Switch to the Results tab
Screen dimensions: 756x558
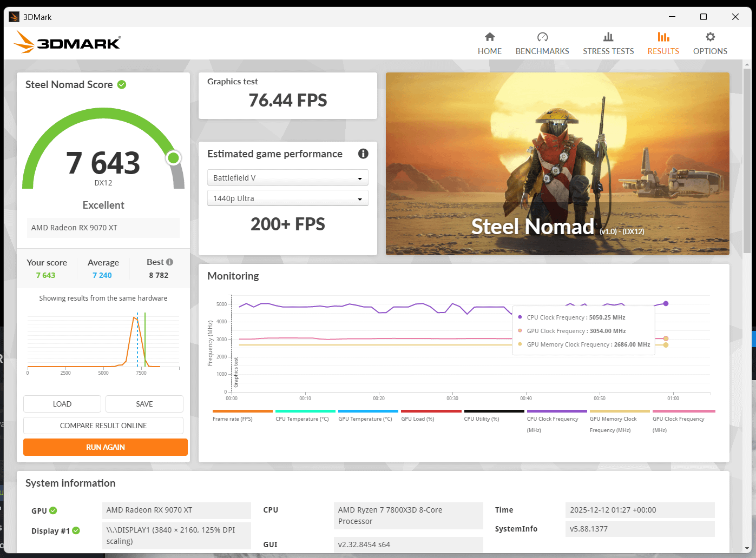coord(663,43)
